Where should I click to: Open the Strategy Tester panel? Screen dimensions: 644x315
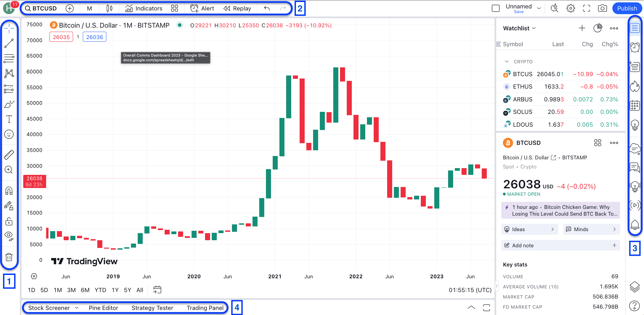tap(152, 308)
